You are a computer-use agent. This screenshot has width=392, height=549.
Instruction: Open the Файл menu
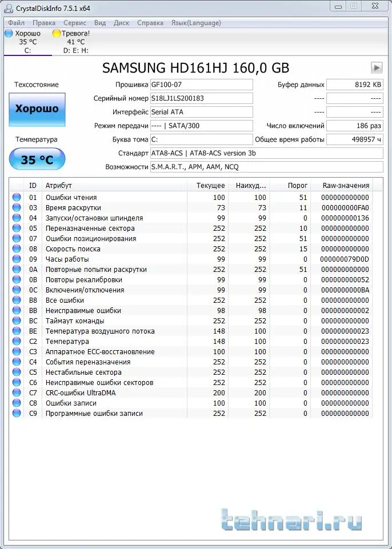(16, 23)
